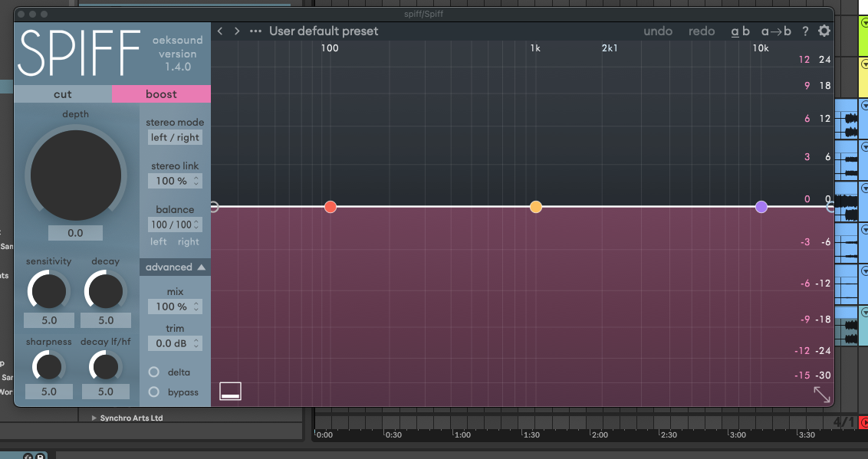The height and width of the screenshot is (459, 868).
Task: Click the hollow handle at the curve's left end
Action: pos(214,207)
